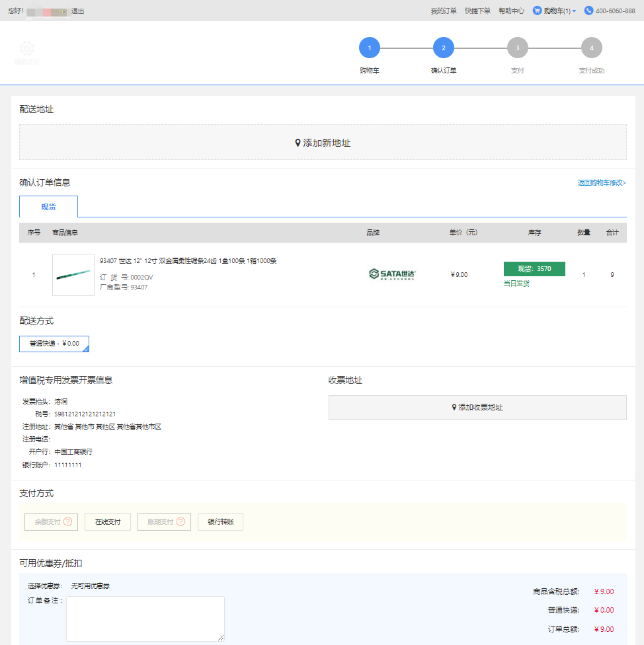Click the shopping cart icon in header
644x645 pixels.
pyautogui.click(x=537, y=11)
